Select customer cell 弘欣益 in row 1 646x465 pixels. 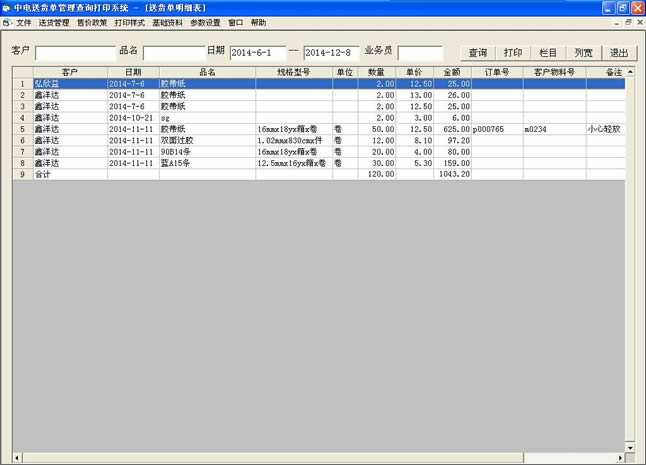click(x=70, y=84)
